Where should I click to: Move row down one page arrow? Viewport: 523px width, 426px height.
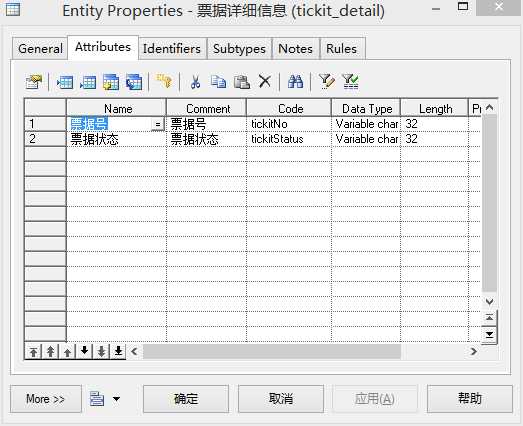(101, 351)
